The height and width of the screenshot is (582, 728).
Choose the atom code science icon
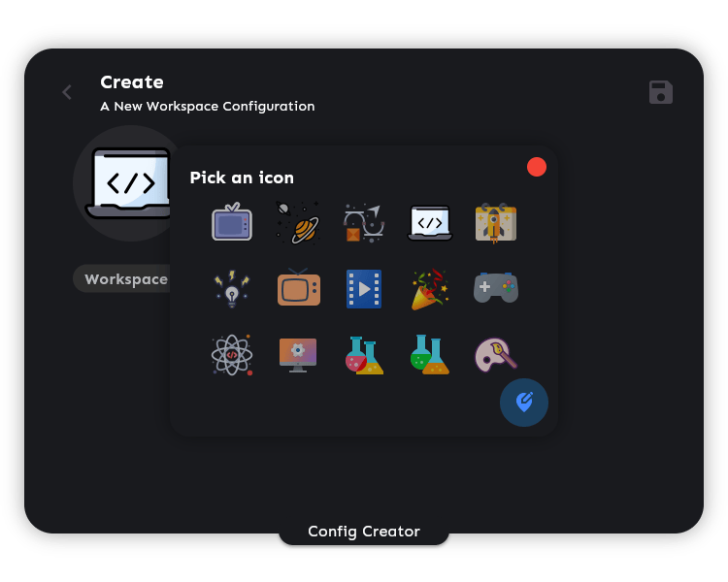[232, 354]
